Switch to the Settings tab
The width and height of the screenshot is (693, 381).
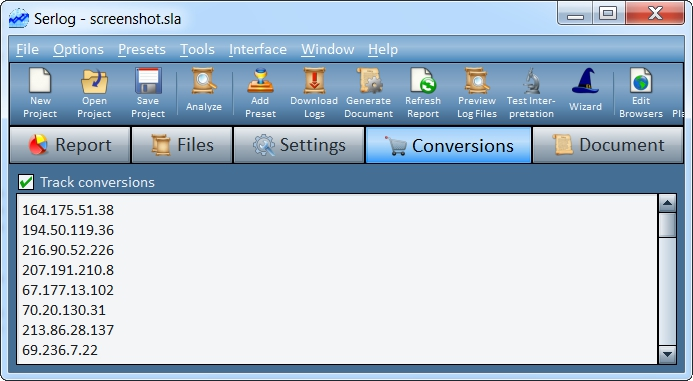click(299, 145)
